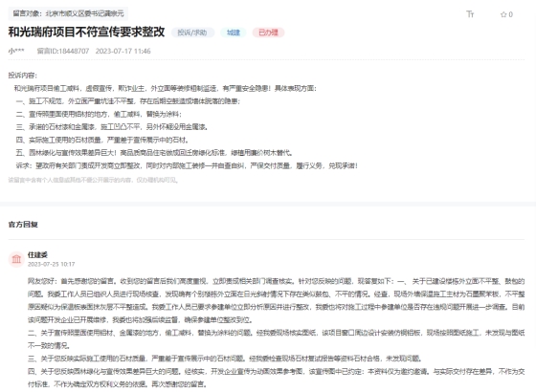Select the 城建 category tag
The width and height of the screenshot is (536, 392).
[234, 33]
